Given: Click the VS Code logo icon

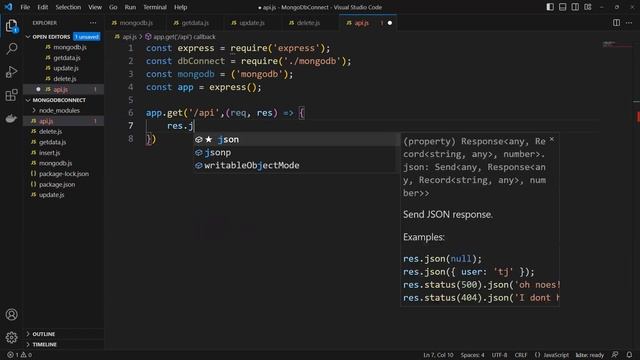Looking at the screenshot, I should click(8, 7).
